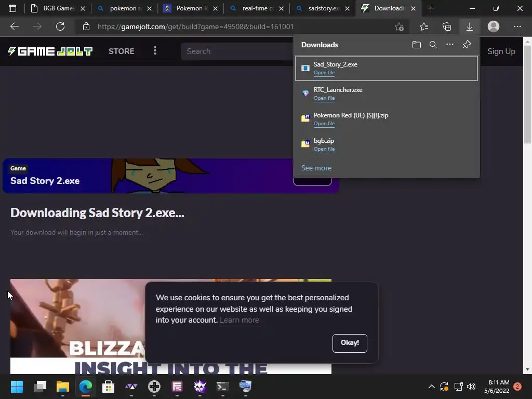
Task: Open the notification badge showing 2
Action: pos(517,387)
